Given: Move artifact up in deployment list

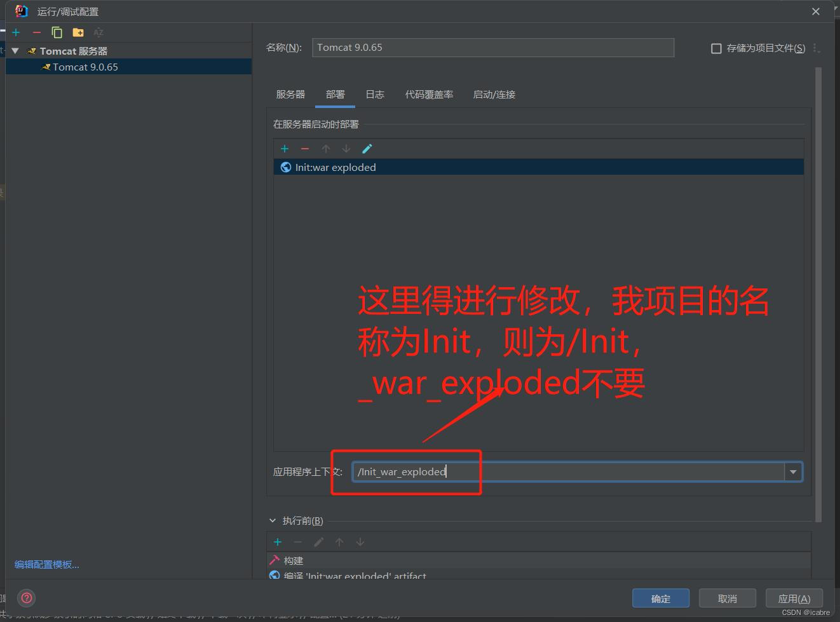Looking at the screenshot, I should tap(326, 149).
